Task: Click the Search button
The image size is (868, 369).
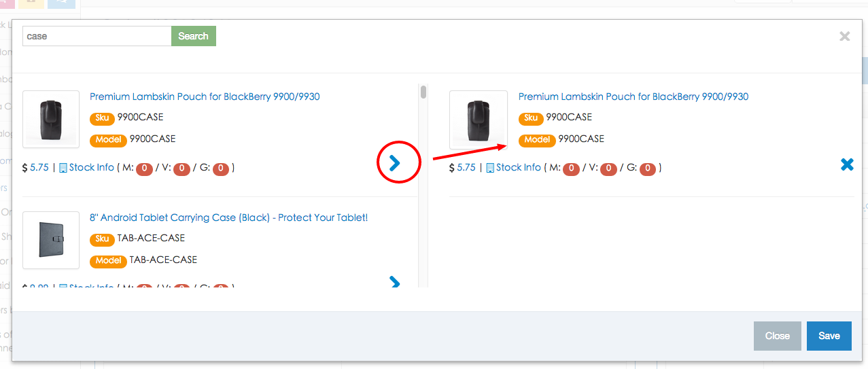Action: tap(193, 36)
